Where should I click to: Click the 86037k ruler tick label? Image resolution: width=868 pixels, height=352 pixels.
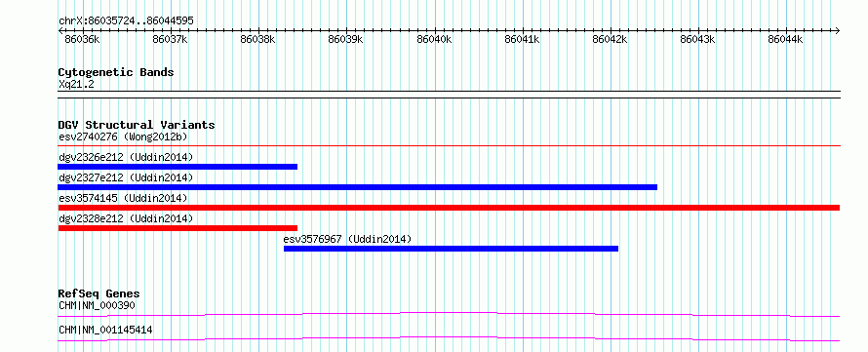point(171,40)
